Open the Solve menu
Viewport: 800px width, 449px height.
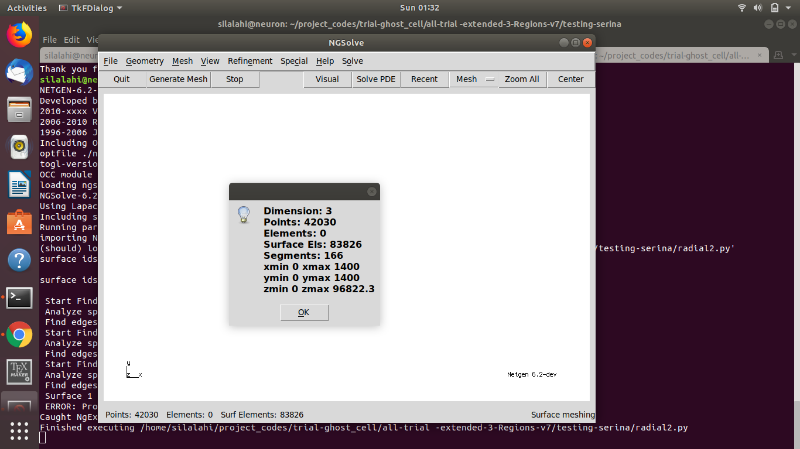pyautogui.click(x=352, y=61)
